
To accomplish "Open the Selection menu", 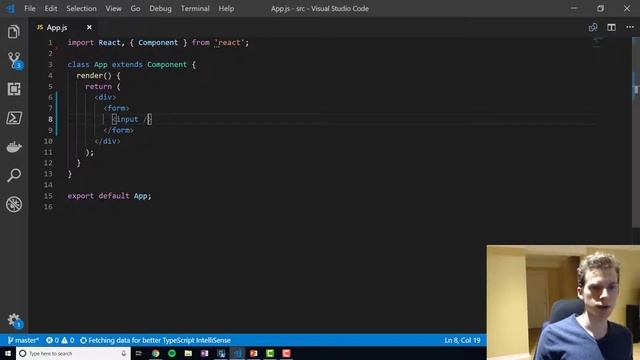I will [x=81, y=9].
